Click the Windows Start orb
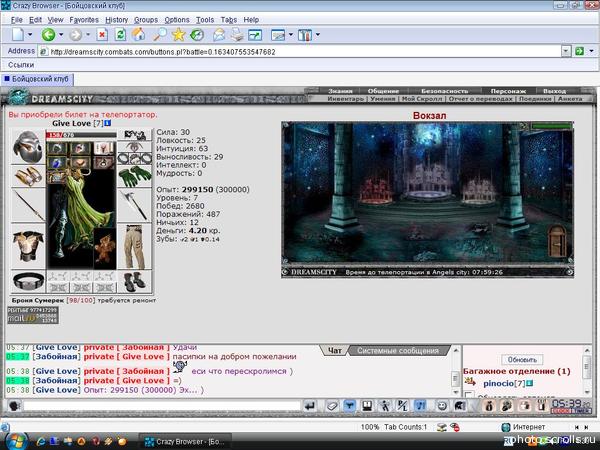Image resolution: width=600 pixels, height=450 pixels. [x=15, y=441]
